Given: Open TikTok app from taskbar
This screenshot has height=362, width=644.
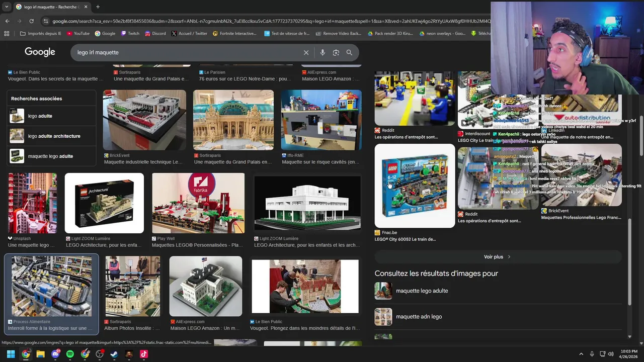Looking at the screenshot, I should coord(144,354).
